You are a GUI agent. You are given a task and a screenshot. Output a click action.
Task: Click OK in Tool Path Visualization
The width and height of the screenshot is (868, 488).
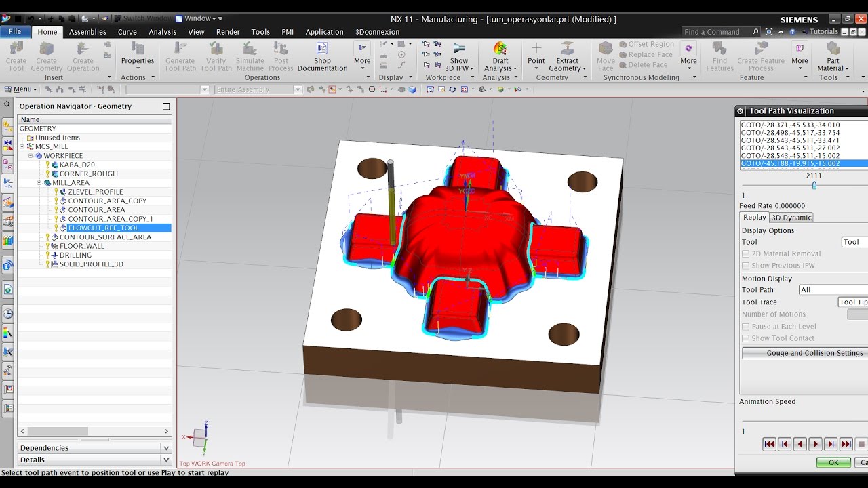(833, 462)
